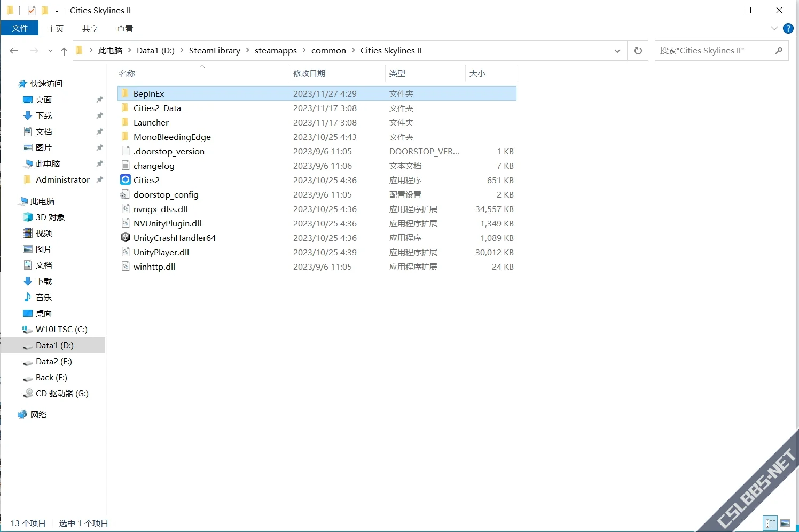799x532 pixels.
Task: Open the quick access toolbar customize dropdown
Action: pyautogui.click(x=57, y=11)
